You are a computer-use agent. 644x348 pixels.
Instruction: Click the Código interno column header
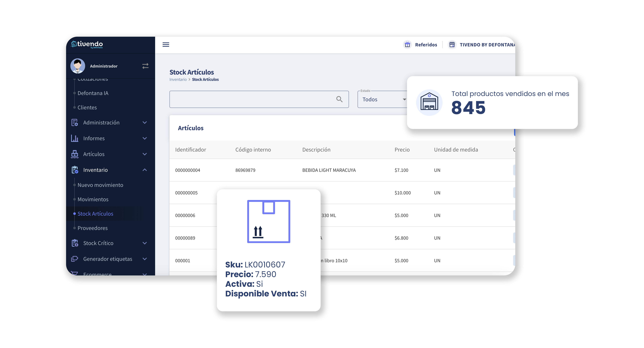(253, 150)
